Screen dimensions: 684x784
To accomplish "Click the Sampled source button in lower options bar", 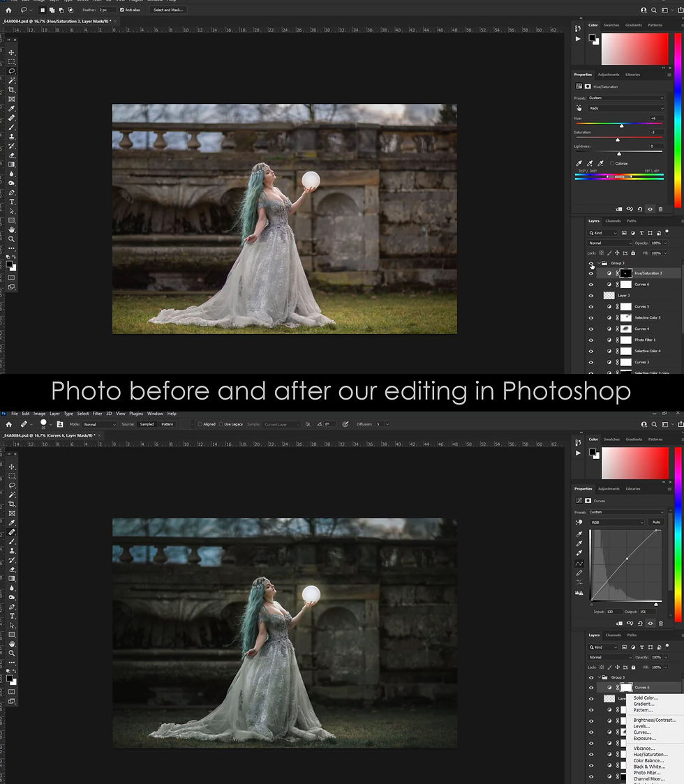I will tap(147, 424).
